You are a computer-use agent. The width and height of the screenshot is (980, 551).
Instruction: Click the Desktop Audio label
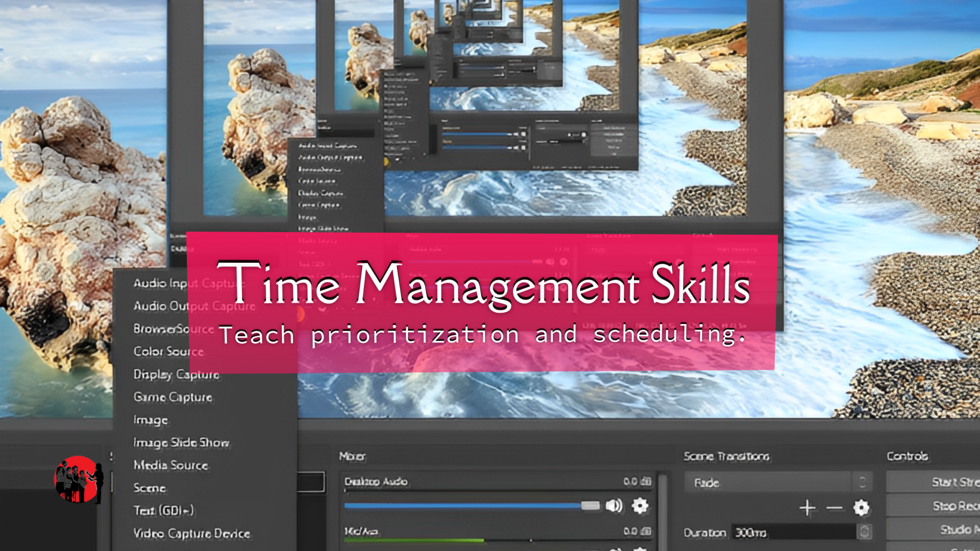click(376, 481)
